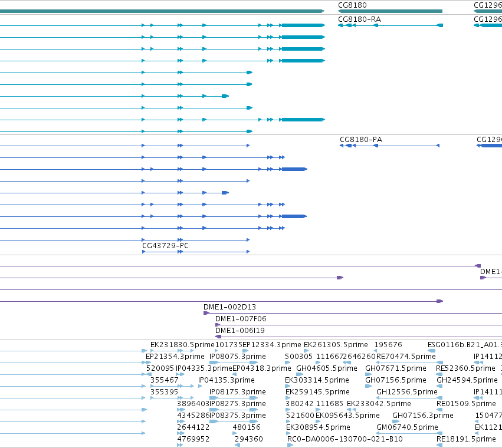Viewport: 502px width, 448px height.
Task: Click the 480156 feature label
Action: point(247,427)
